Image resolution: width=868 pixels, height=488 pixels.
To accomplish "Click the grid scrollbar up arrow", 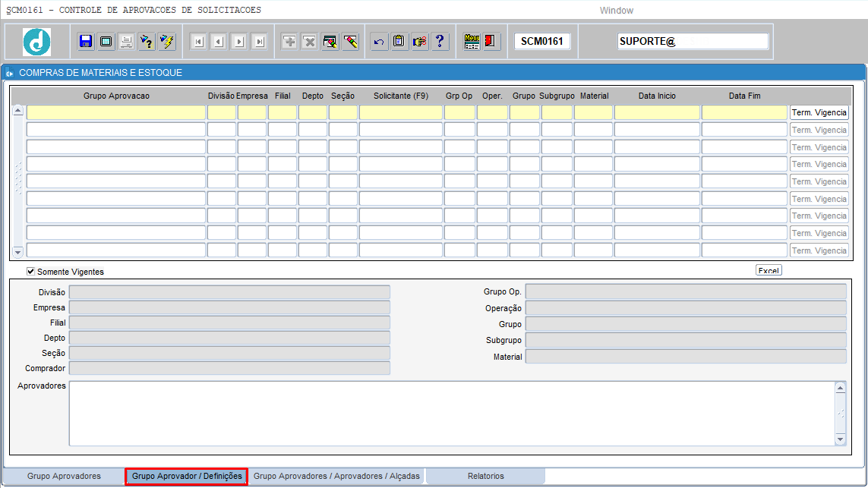I will click(17, 111).
